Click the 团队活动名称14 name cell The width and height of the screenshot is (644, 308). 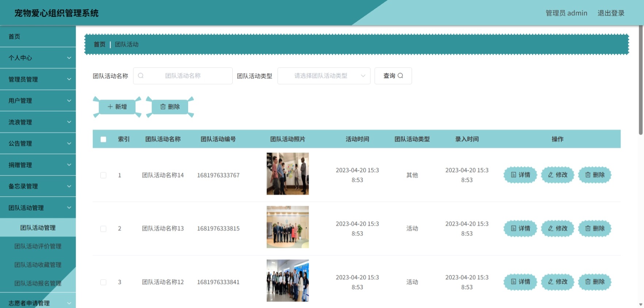pos(163,175)
